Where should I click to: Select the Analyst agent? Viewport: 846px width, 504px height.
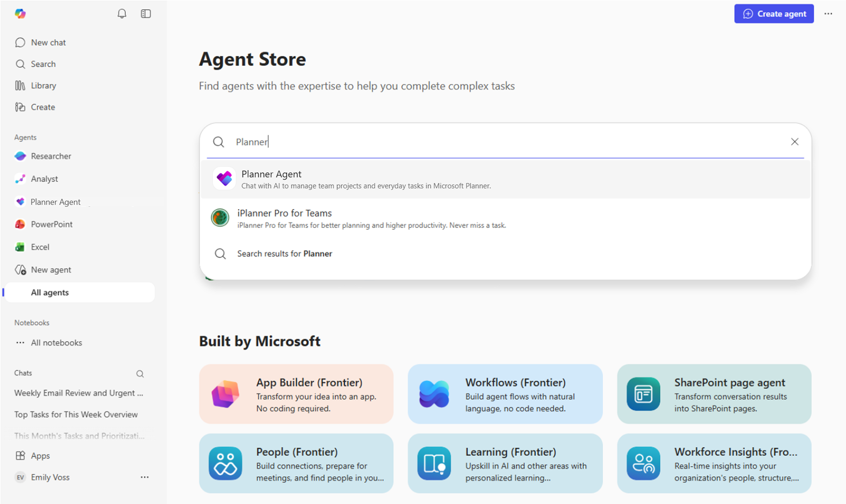36,179
